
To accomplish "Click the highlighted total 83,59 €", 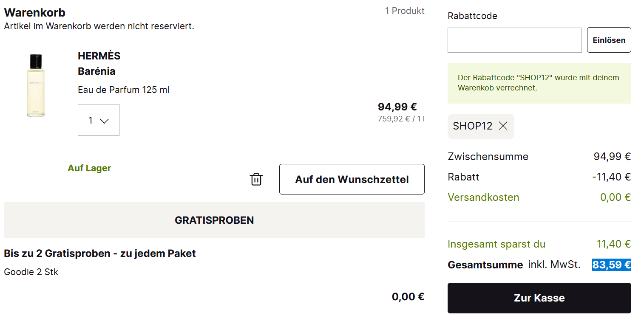I will (x=611, y=265).
